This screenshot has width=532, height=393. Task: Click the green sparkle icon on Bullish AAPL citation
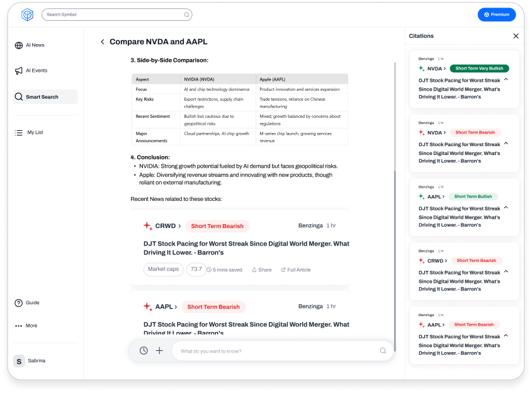421,197
